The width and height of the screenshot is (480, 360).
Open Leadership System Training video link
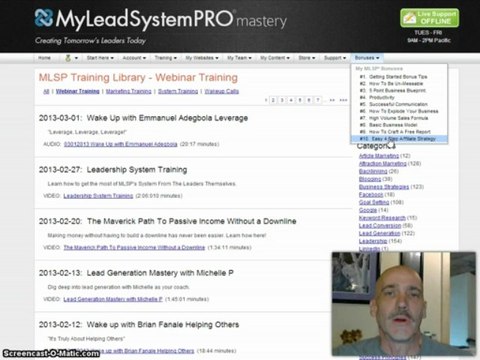tap(98, 196)
